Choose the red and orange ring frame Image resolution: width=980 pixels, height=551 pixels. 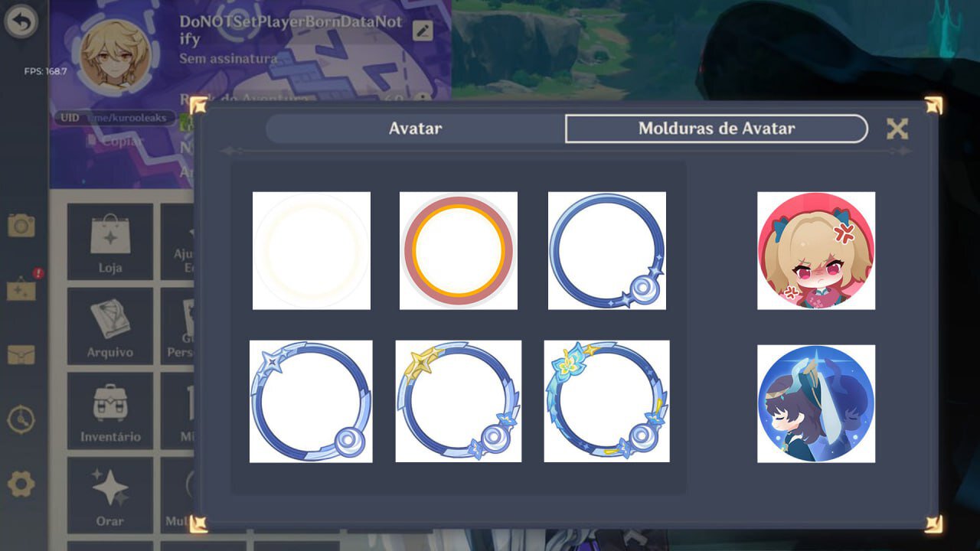[459, 251]
